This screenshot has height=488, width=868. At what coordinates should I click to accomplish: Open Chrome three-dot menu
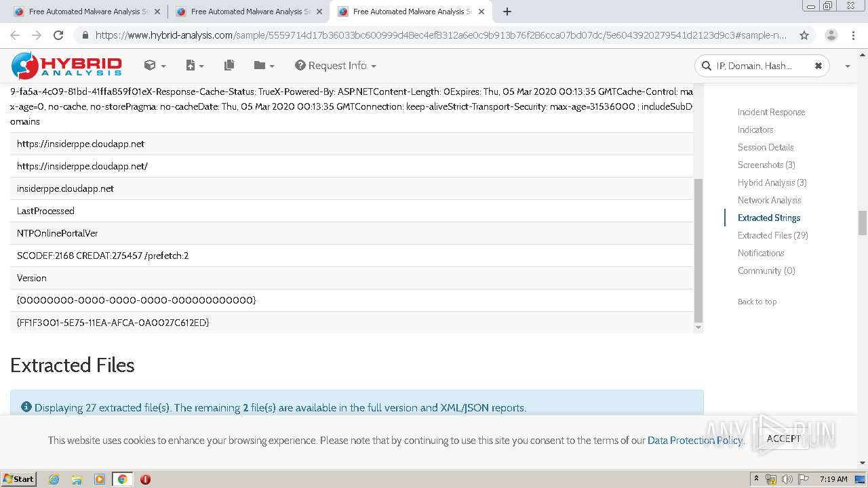pos(854,35)
